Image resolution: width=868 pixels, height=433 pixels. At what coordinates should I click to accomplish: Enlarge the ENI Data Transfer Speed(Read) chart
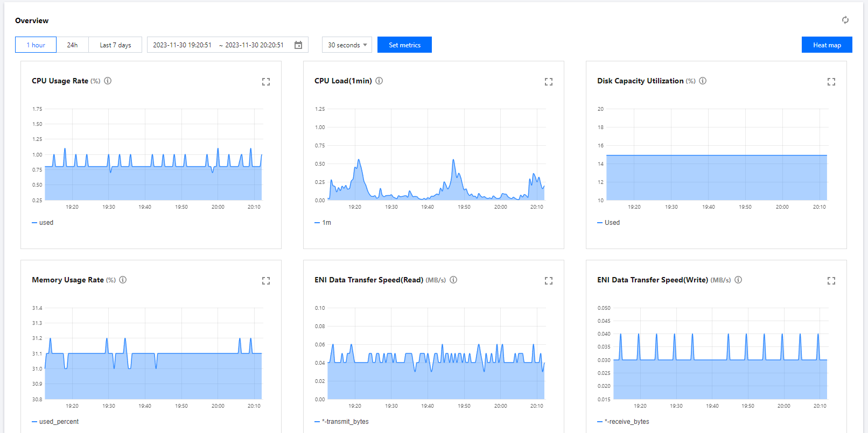pyautogui.click(x=548, y=281)
